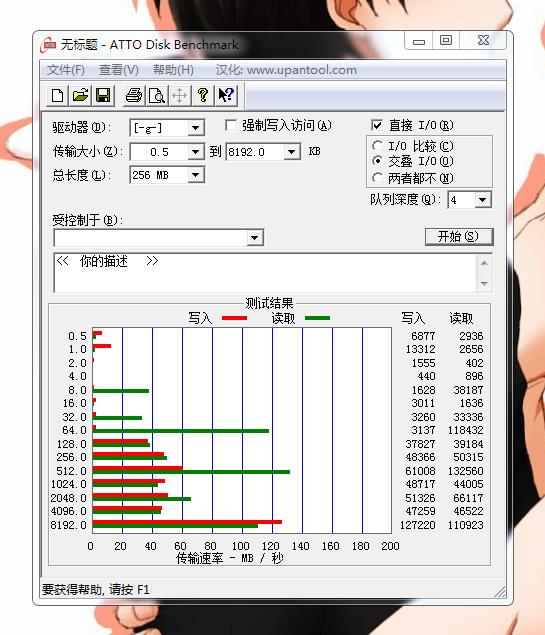
Task: Click the New file toolbar icon
Action: 57,96
